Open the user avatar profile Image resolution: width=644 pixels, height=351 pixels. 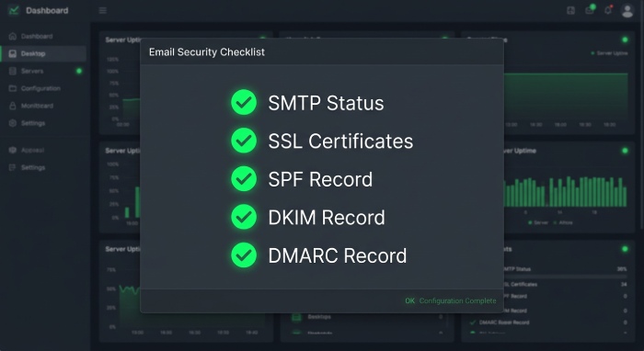pos(627,11)
